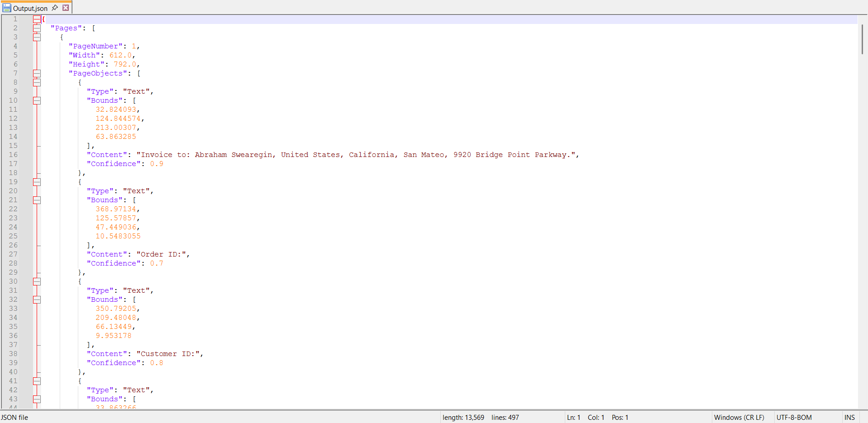Click the bounds value 47.449036
This screenshot has width=868, height=423.
coord(116,227)
